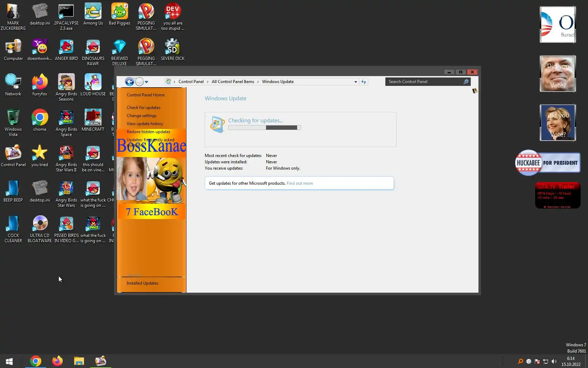The image size is (588, 368).
Task: Open the chome desktop browser icon
Action: click(x=40, y=121)
